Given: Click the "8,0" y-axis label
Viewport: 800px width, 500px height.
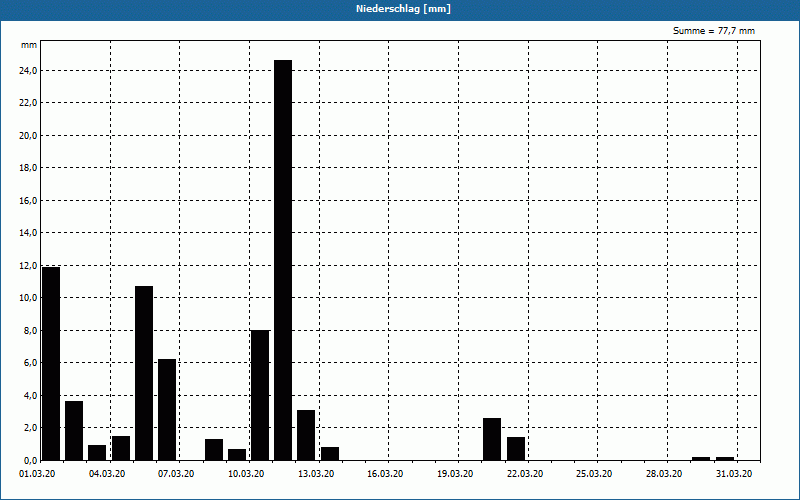Looking at the screenshot, I should click(30, 331).
